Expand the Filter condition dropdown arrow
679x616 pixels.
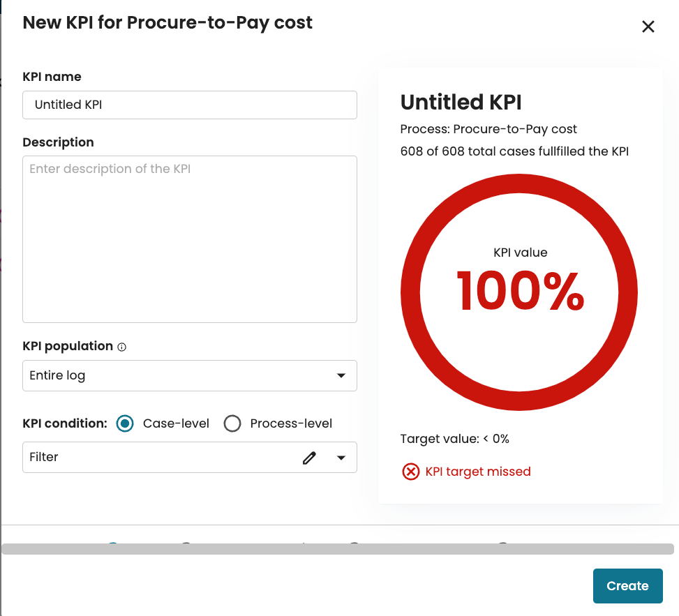tap(341, 458)
